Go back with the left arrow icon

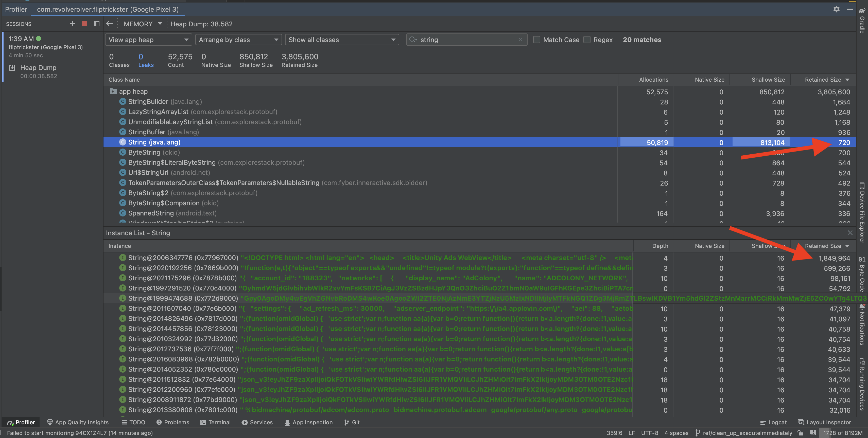coord(109,24)
